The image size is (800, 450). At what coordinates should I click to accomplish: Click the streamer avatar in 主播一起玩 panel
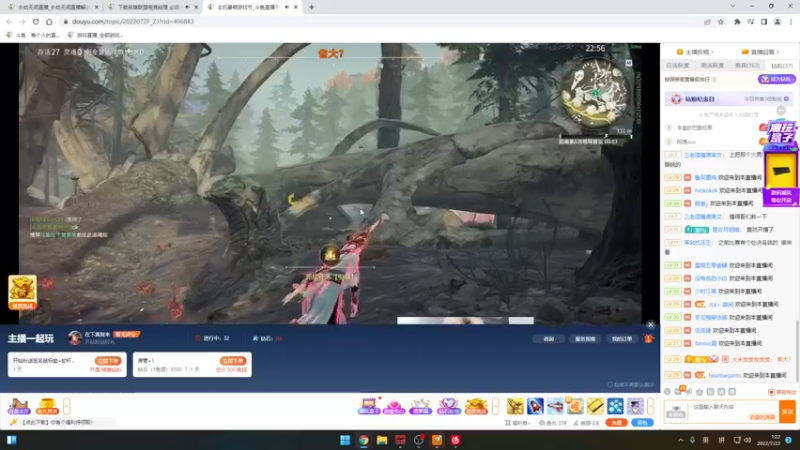pyautogui.click(x=75, y=337)
